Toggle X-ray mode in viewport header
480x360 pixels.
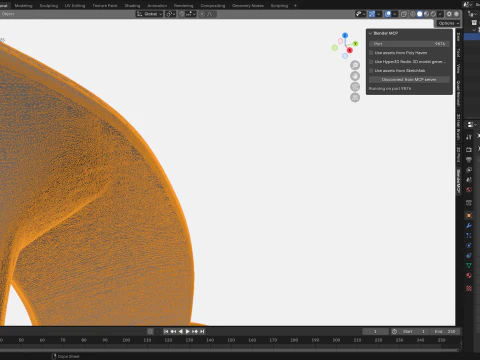click(x=404, y=14)
